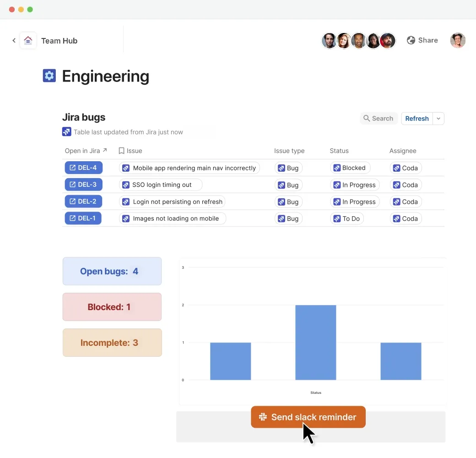Expand the dropdown arrow next to Refresh

click(438, 119)
